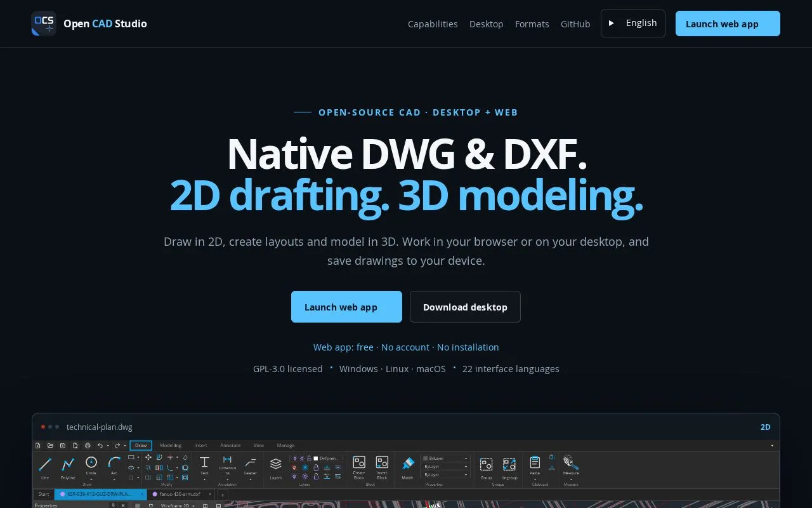Switch to the Modelling ribbon tab

point(171,446)
